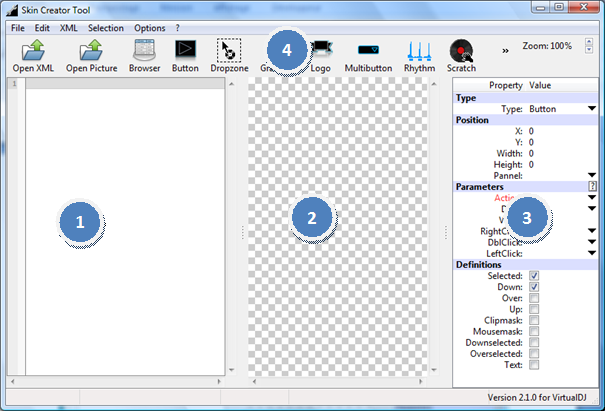Screen dimensions: 605x411
Task: Click the Value column header
Action: tap(540, 85)
